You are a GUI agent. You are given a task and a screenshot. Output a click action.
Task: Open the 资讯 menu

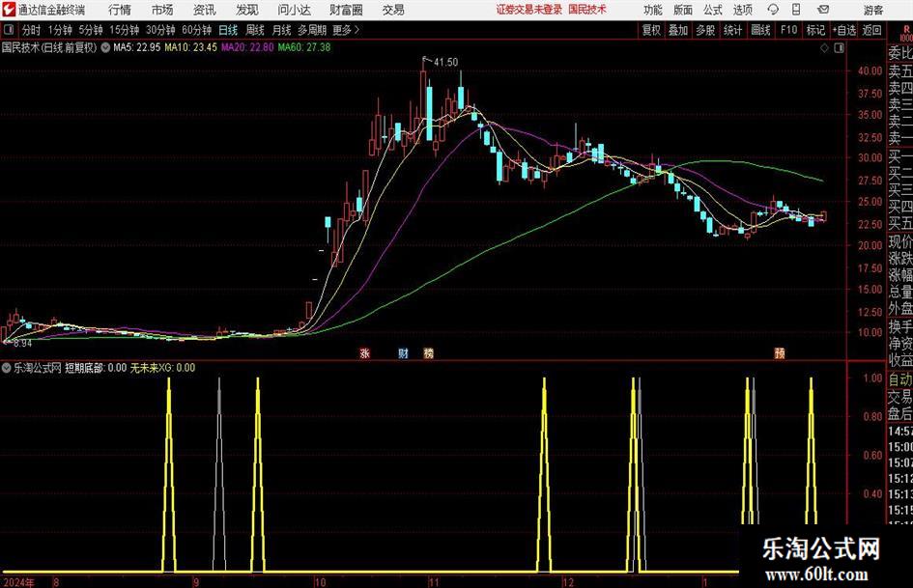click(x=205, y=10)
